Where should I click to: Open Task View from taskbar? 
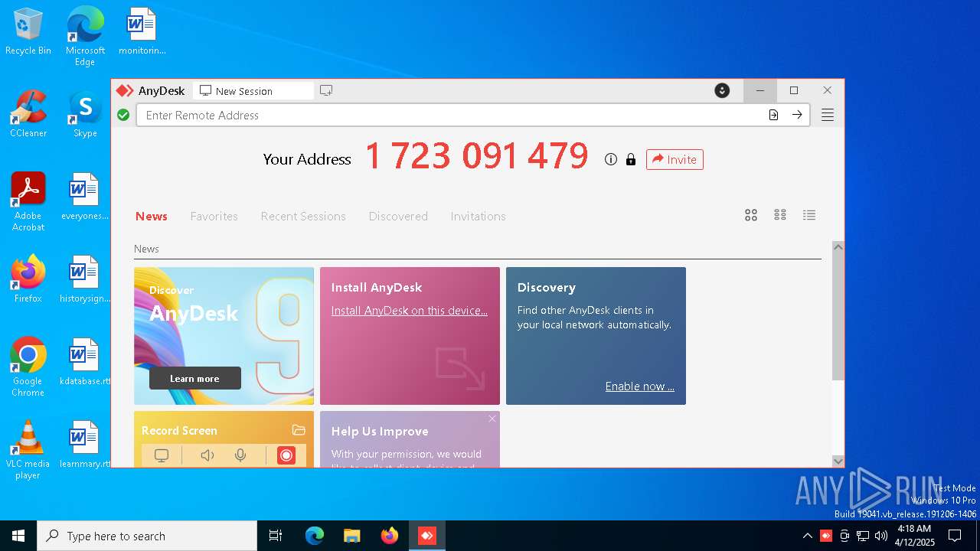pos(276,536)
